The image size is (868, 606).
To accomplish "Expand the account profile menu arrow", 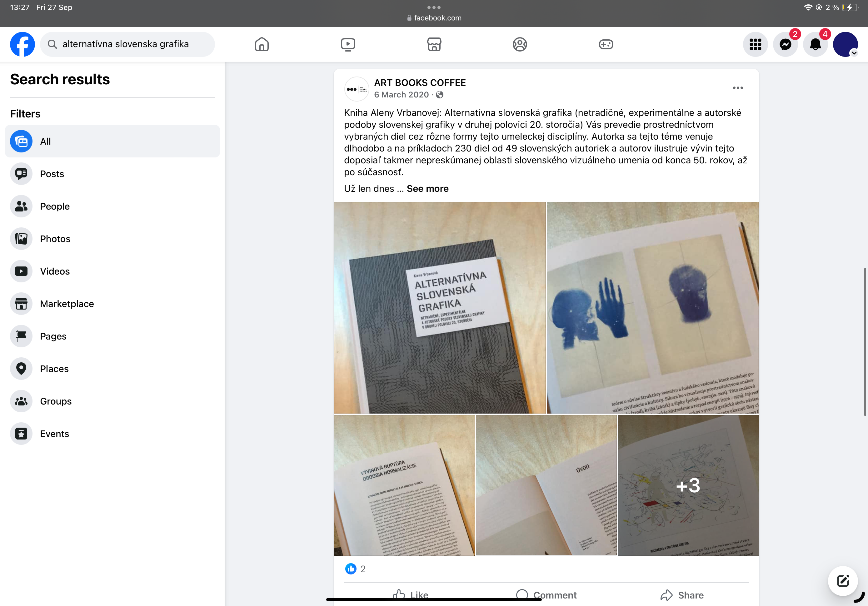I will pos(854,53).
